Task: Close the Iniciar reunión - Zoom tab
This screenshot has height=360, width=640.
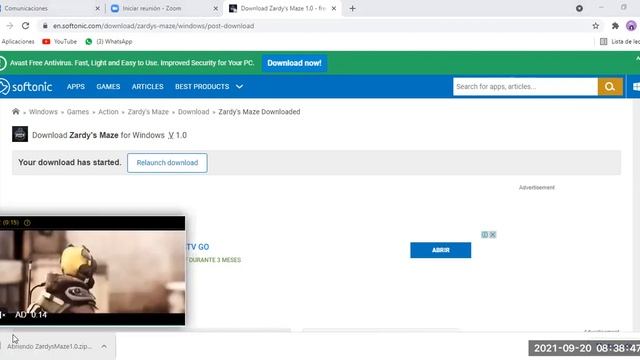Action: [216, 8]
